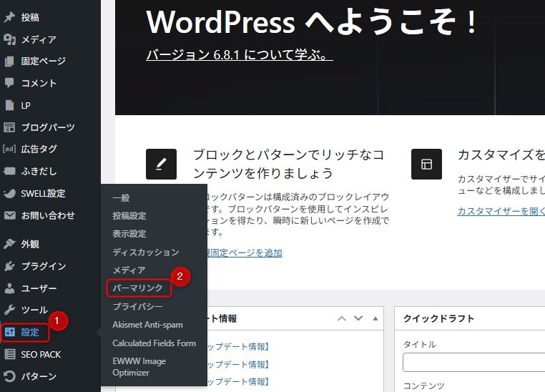Open the SWELL設定 menu label
The height and width of the screenshot is (392, 545).
pyautogui.click(x=43, y=194)
